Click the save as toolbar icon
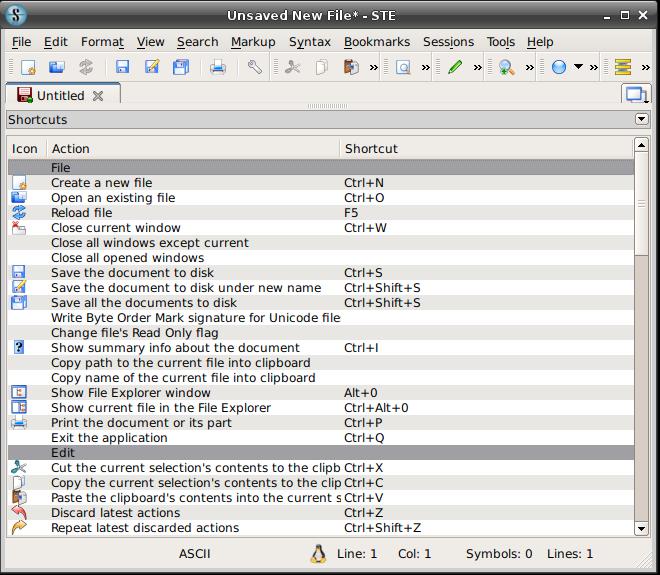The image size is (660, 575). coord(152,67)
